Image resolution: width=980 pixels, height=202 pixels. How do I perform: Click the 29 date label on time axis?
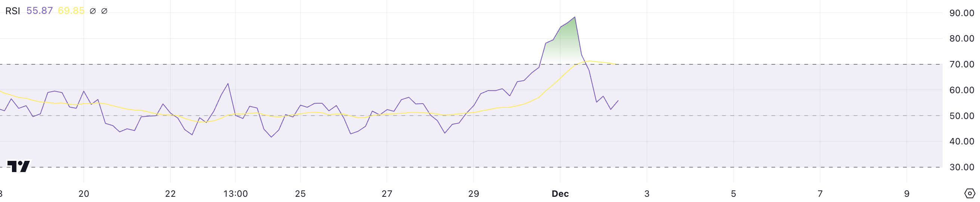(474, 194)
